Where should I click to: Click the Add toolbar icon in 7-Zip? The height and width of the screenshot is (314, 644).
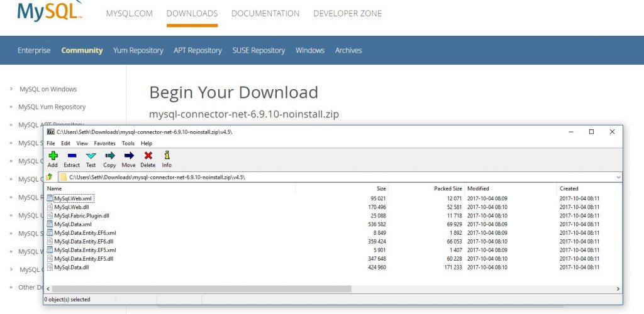(53, 156)
